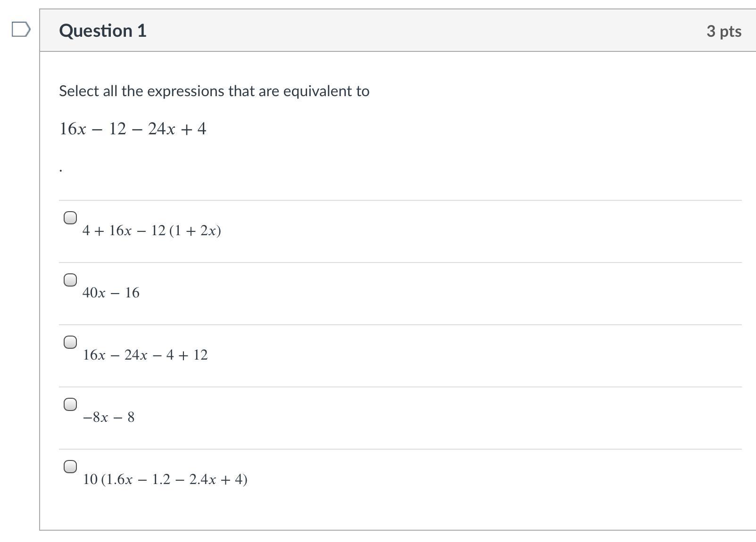Screen dimensions: 756x542
Task: Pick the answer label 16x − 24x − 4 + 12
Action: pyautogui.click(x=145, y=355)
